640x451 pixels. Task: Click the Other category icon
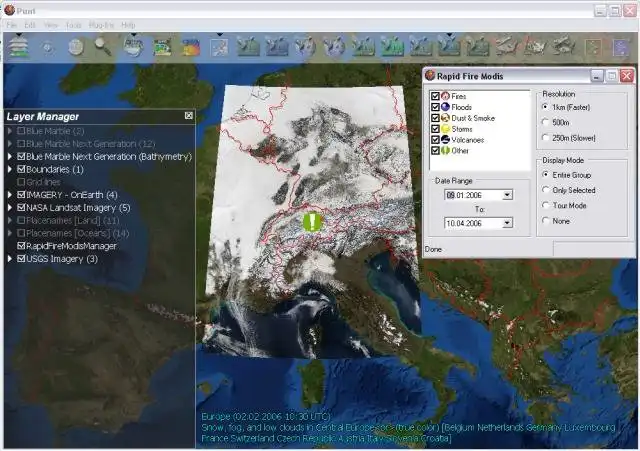coord(445,151)
